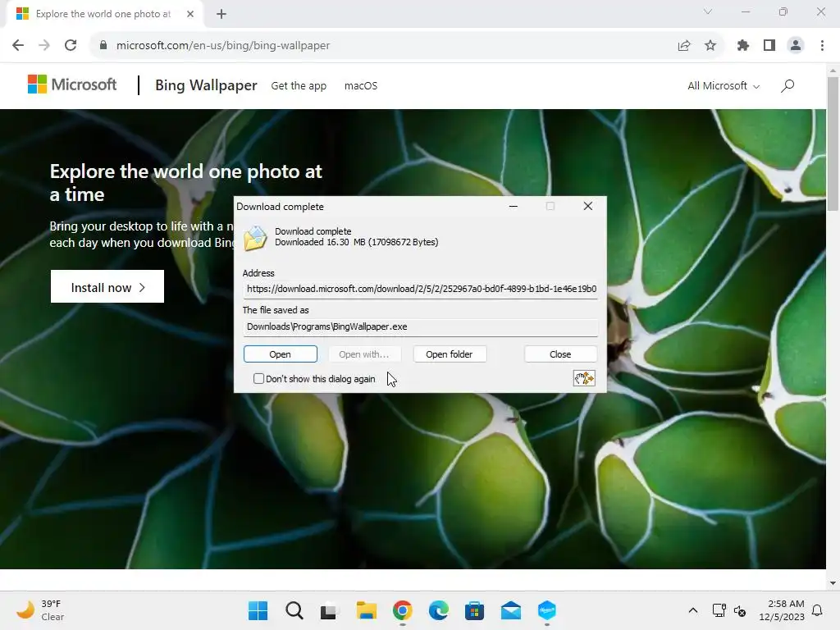Close the 'Explore the world' tab

pyautogui.click(x=190, y=14)
